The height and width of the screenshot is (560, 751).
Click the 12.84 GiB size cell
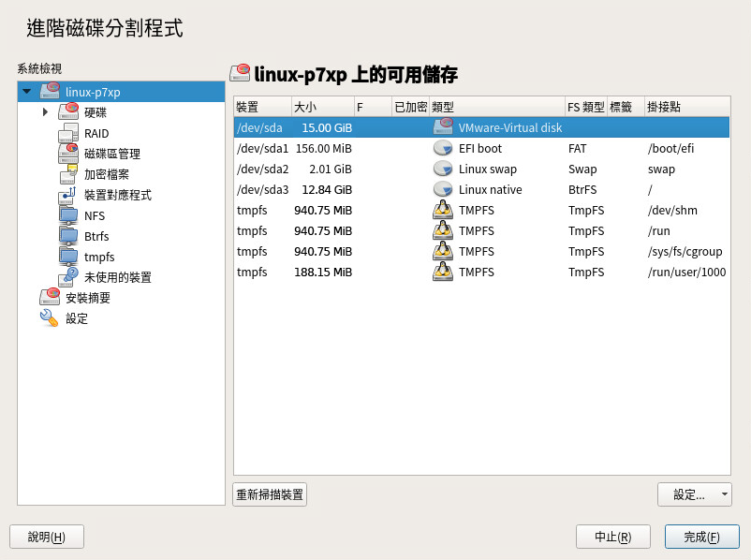[x=327, y=190]
